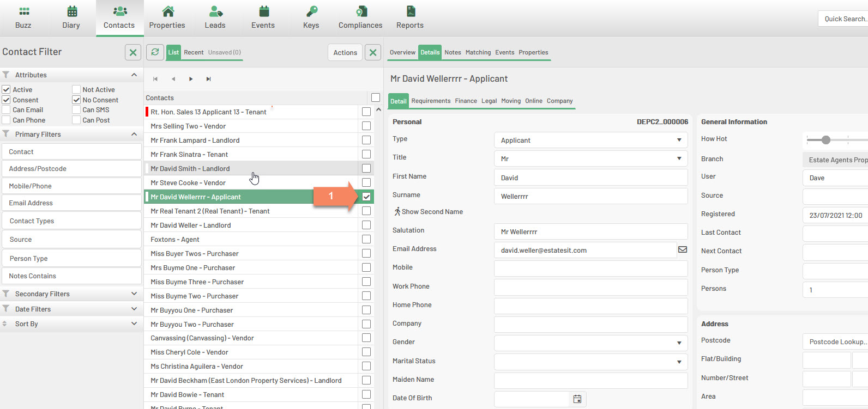
Task: Adjust the How Hot slider
Action: point(826,140)
